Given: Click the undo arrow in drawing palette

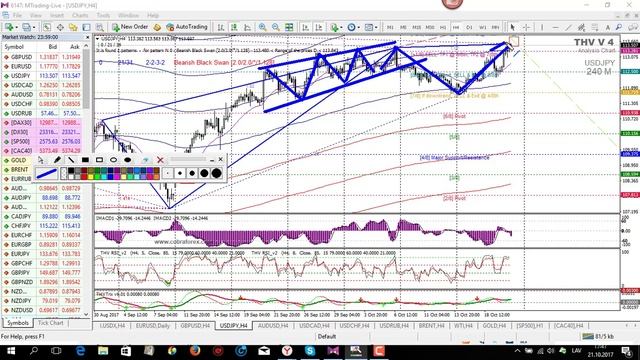Looking at the screenshot, I should 146,160.
